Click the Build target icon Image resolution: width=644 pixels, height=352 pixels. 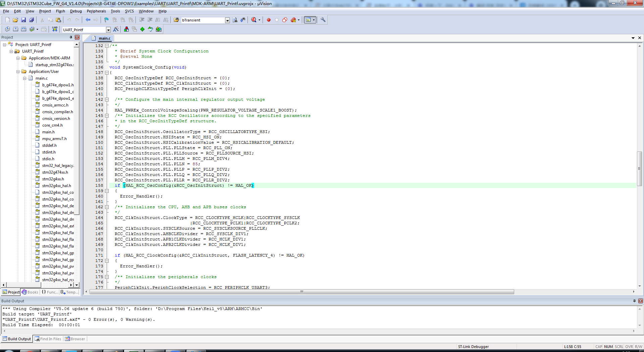pos(15,30)
